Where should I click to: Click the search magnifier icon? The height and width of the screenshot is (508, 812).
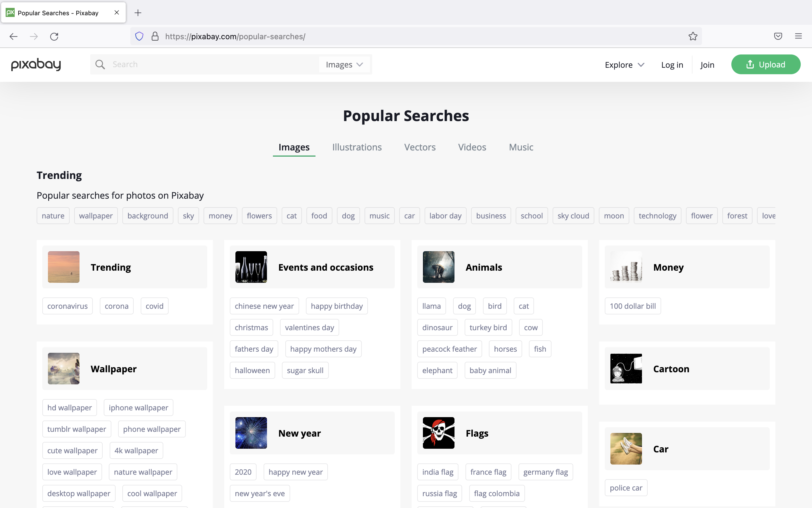[100, 64]
